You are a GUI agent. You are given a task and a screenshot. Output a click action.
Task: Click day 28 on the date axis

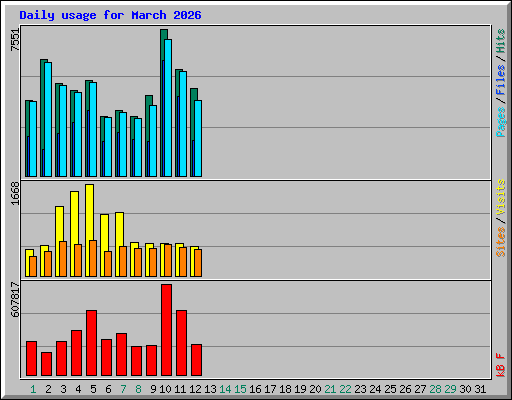pyautogui.click(x=435, y=389)
